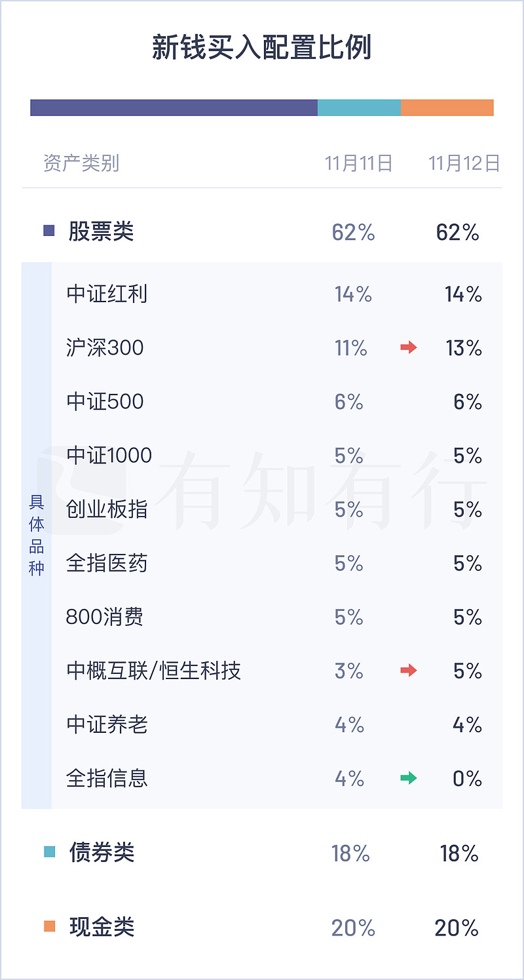Select the orange segment of allocation bar
This screenshot has width=524, height=980.
[x=447, y=108]
